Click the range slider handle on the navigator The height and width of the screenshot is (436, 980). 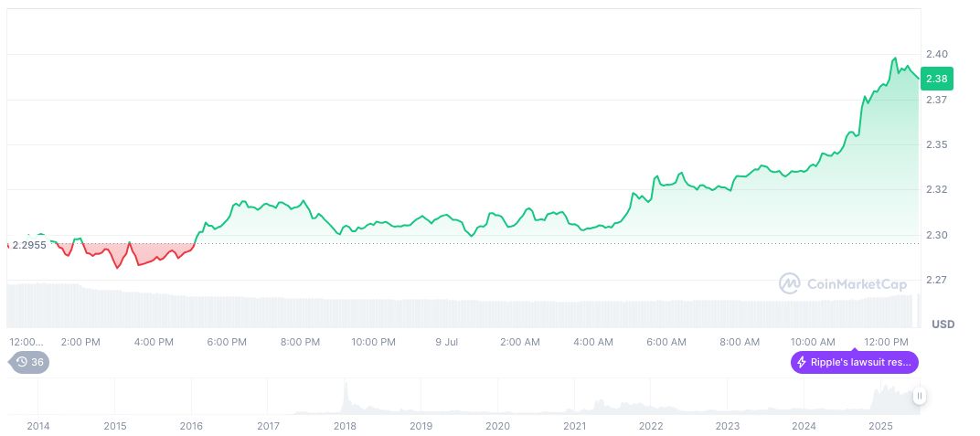(919, 396)
